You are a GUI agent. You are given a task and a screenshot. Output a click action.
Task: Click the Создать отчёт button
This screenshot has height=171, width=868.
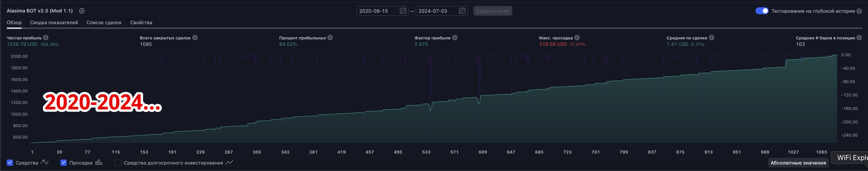[493, 11]
